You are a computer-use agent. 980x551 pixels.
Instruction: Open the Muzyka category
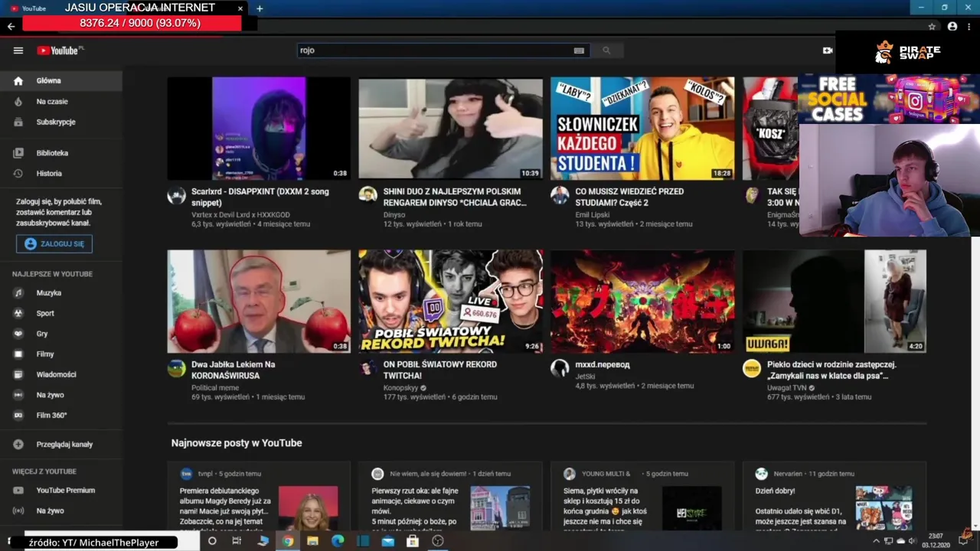(x=61, y=293)
